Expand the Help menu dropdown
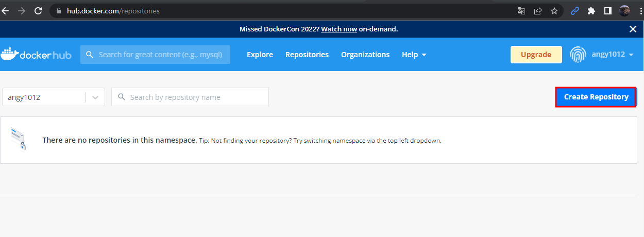Viewport: 644px width, 237px height. pos(414,55)
